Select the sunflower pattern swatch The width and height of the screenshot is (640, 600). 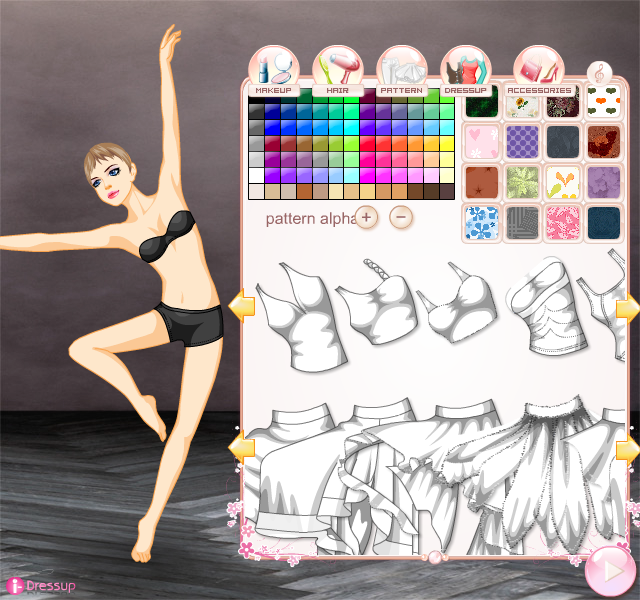(522, 106)
